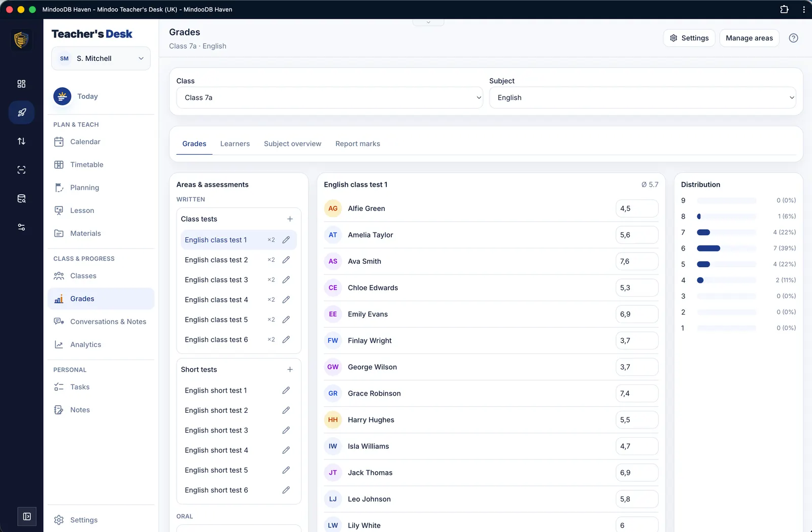
Task: Open the dashboard grid icon in rail
Action: 21,84
